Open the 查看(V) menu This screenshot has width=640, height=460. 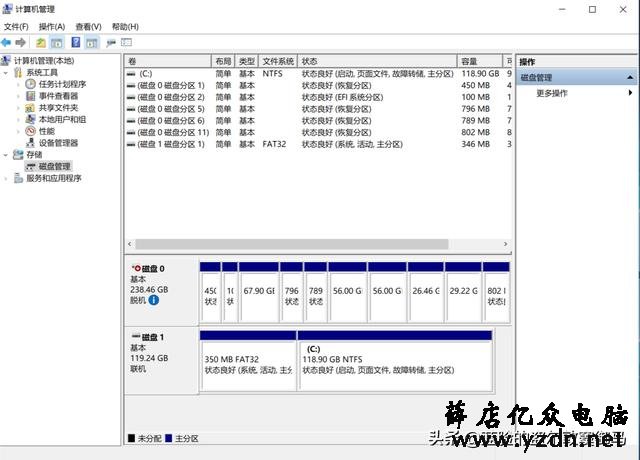coord(88,27)
